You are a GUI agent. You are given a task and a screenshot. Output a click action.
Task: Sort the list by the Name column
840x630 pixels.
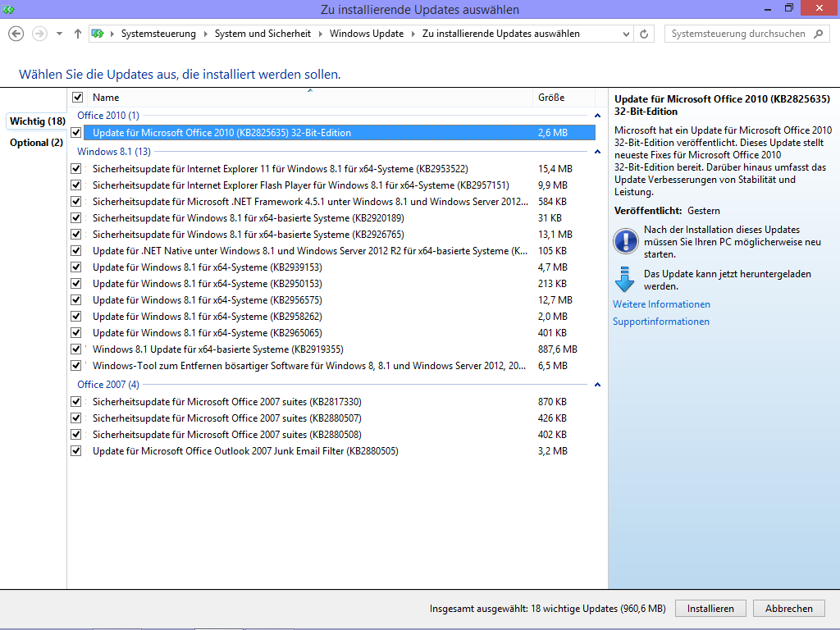click(309, 98)
